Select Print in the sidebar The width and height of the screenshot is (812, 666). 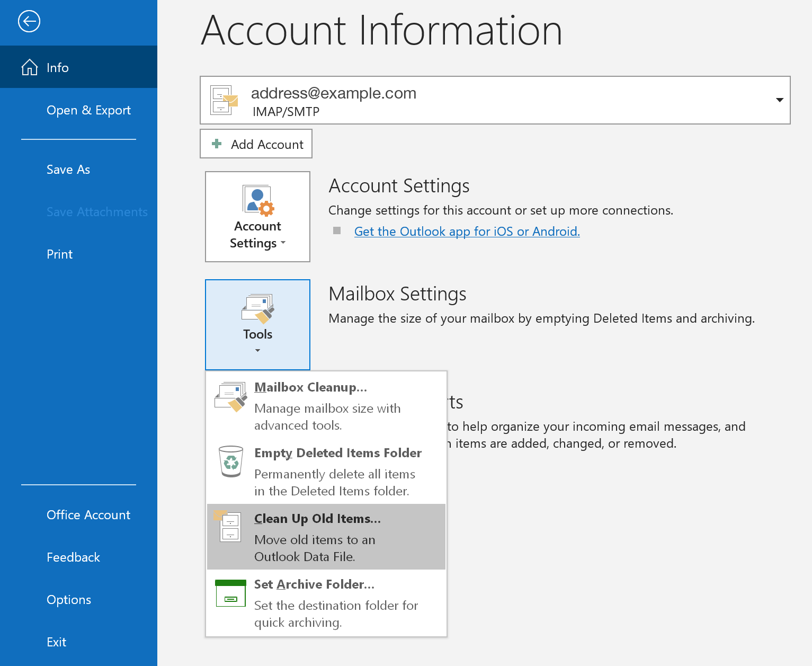[59, 254]
